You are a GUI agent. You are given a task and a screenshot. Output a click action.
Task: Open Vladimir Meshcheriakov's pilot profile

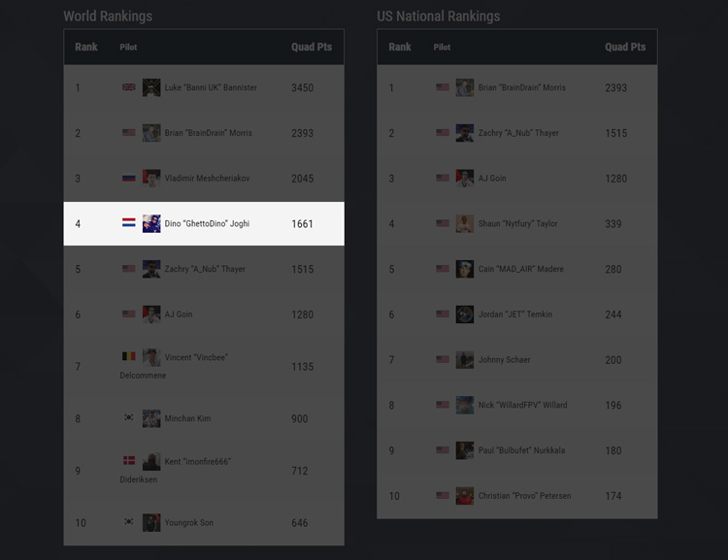207,179
